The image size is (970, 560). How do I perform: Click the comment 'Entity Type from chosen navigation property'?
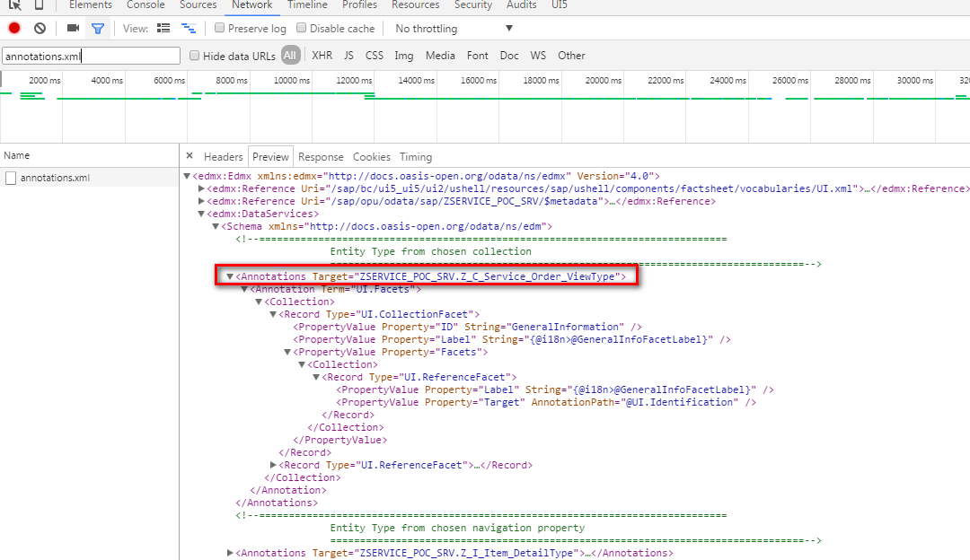point(457,528)
